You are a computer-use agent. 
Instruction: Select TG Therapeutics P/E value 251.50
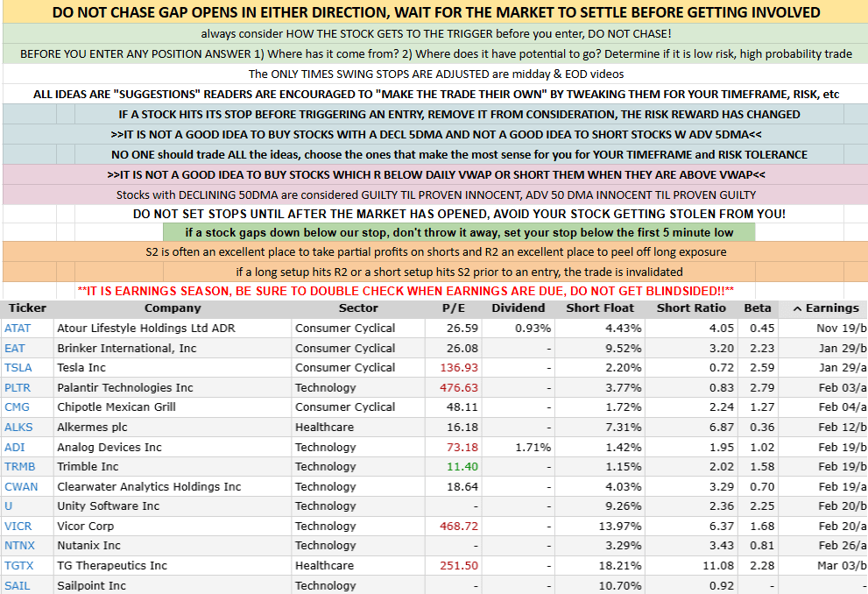pyautogui.click(x=459, y=566)
